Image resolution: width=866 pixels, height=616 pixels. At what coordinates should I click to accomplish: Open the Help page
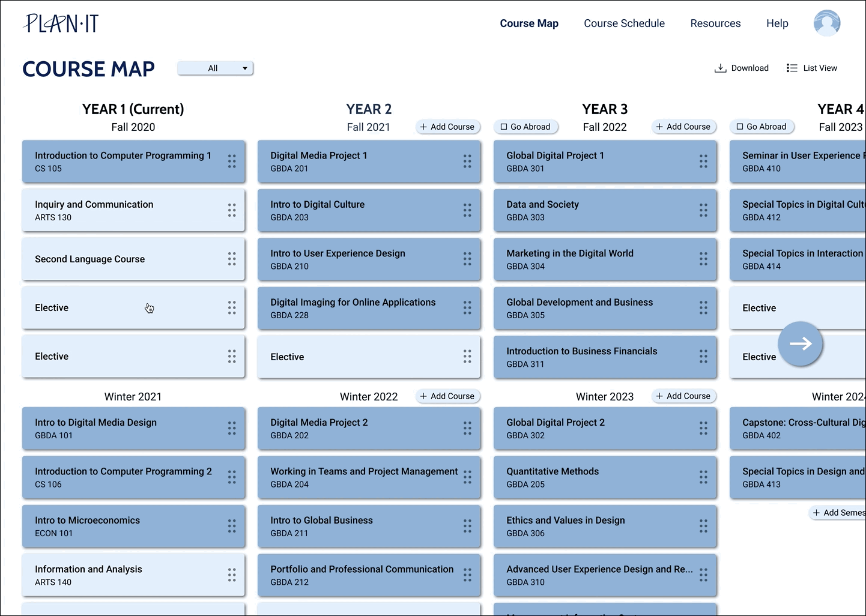click(777, 23)
